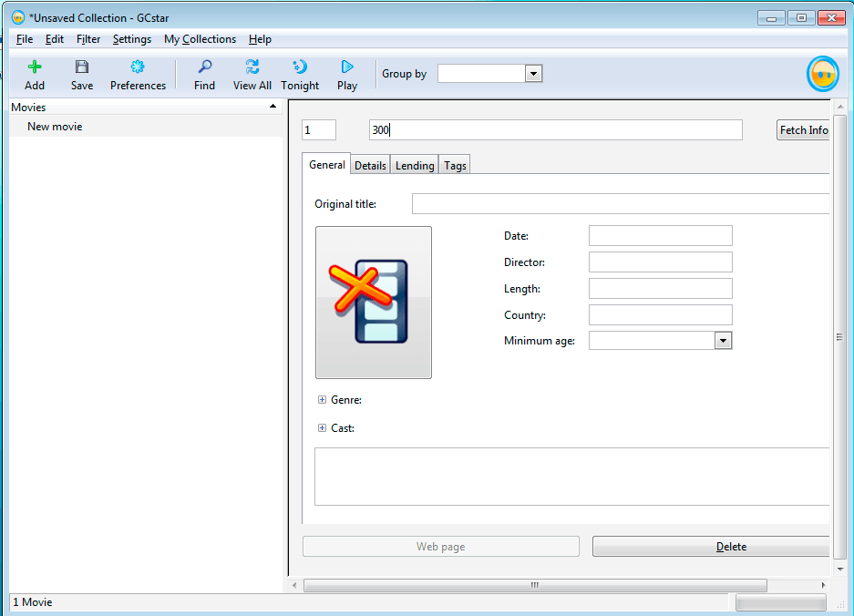Click inside the Director text field
This screenshot has width=854, height=616.
click(660, 262)
